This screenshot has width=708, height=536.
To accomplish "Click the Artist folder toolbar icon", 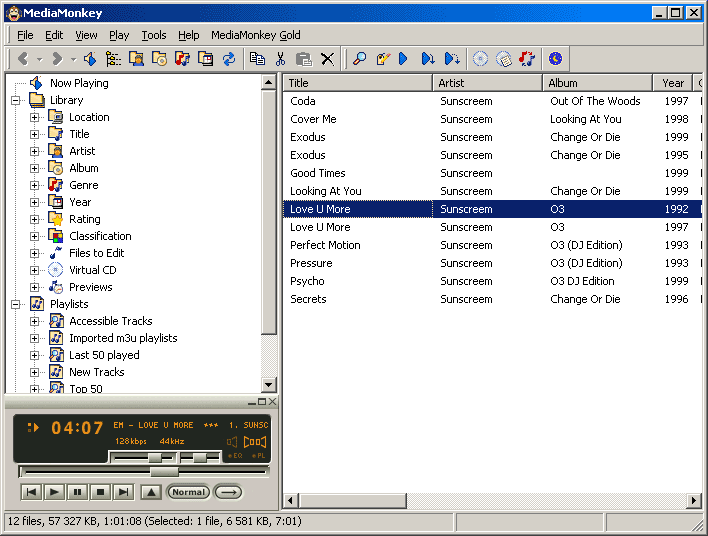I will coord(136,59).
